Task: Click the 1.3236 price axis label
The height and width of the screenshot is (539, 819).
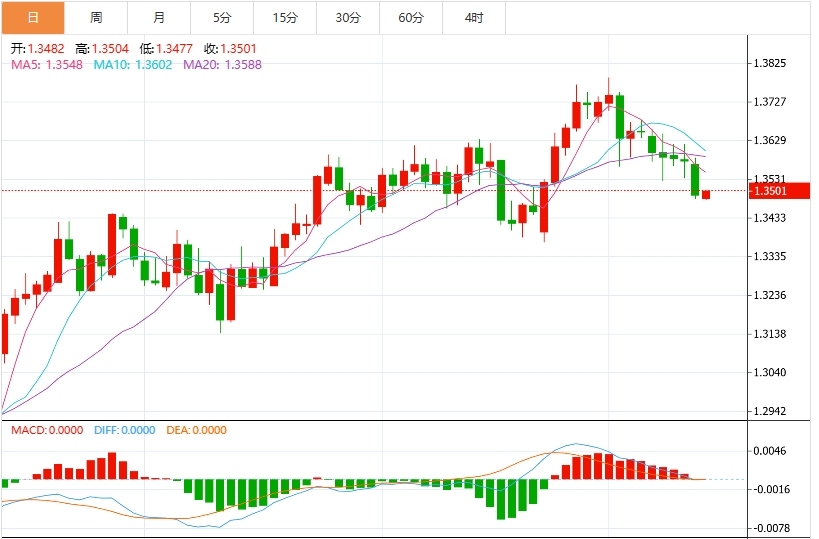Action: pos(770,295)
